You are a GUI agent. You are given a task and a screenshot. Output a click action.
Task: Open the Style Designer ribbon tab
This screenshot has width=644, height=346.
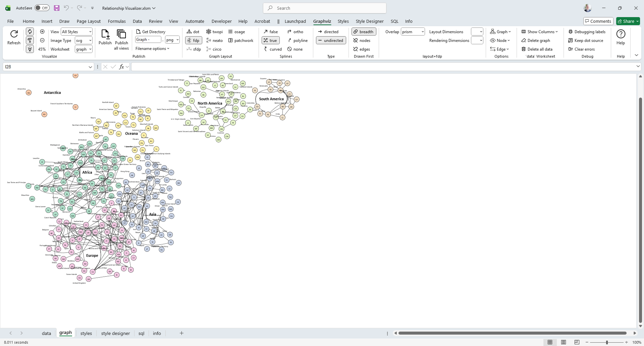(x=369, y=21)
